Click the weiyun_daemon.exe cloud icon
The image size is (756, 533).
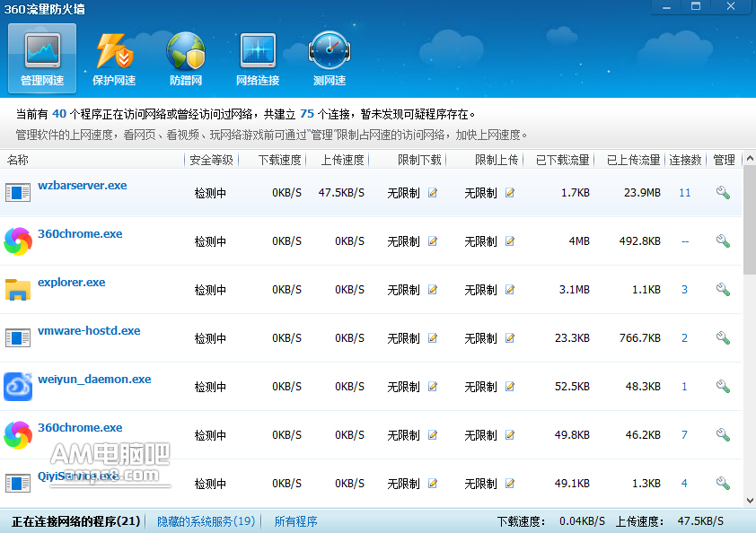pyautogui.click(x=18, y=387)
